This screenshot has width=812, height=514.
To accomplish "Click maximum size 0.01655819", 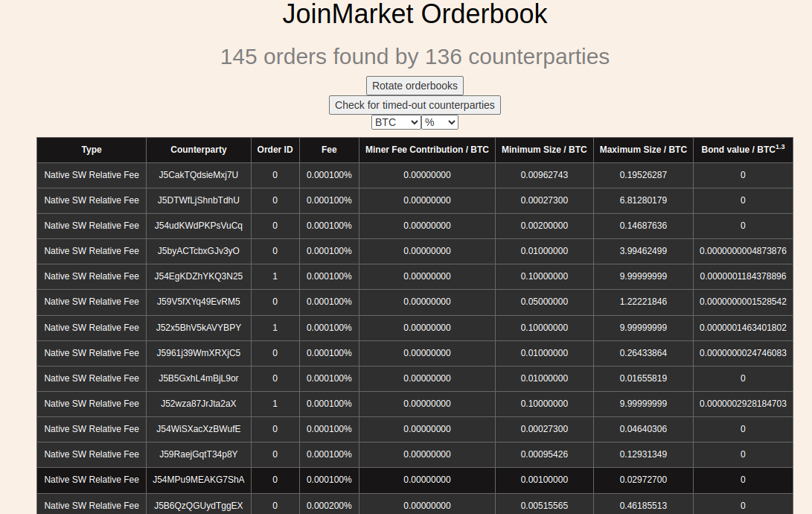I will (643, 378).
